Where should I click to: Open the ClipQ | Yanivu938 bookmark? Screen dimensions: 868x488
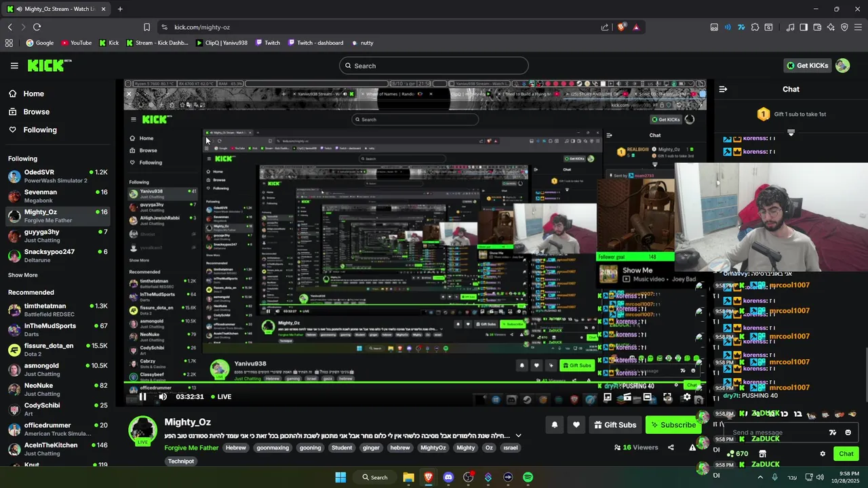(221, 43)
